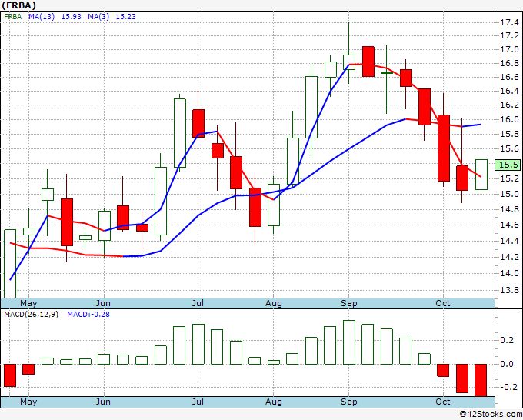This screenshot has width=523, height=420.
Task: Select the MA(13) legend label
Action: coord(42,17)
